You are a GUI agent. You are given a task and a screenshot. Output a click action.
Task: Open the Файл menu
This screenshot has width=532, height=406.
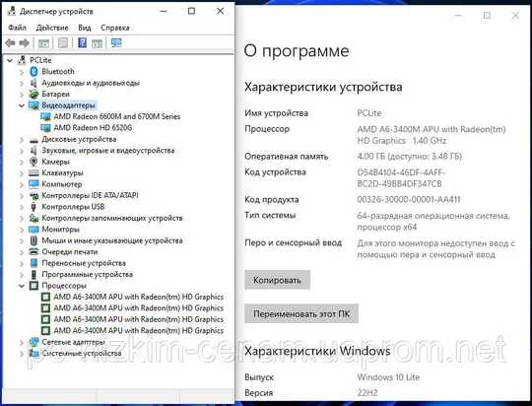click(17, 28)
